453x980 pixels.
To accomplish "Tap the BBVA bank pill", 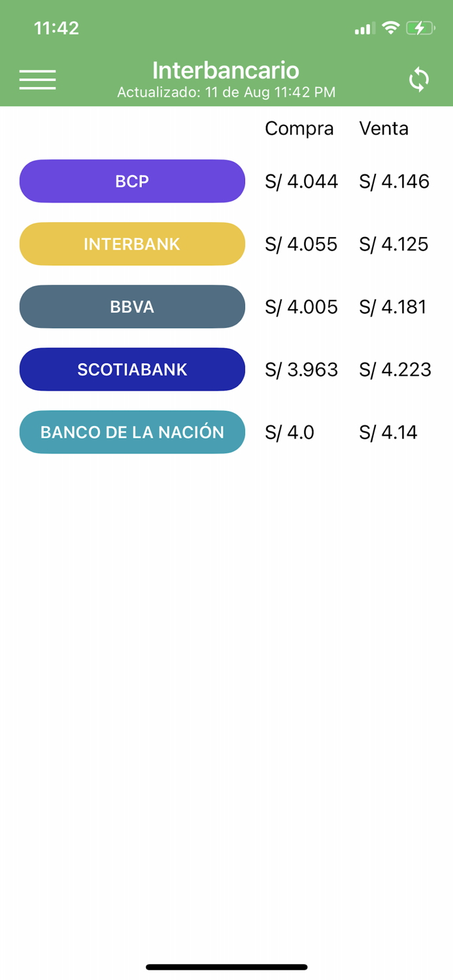I will pyautogui.click(x=132, y=306).
